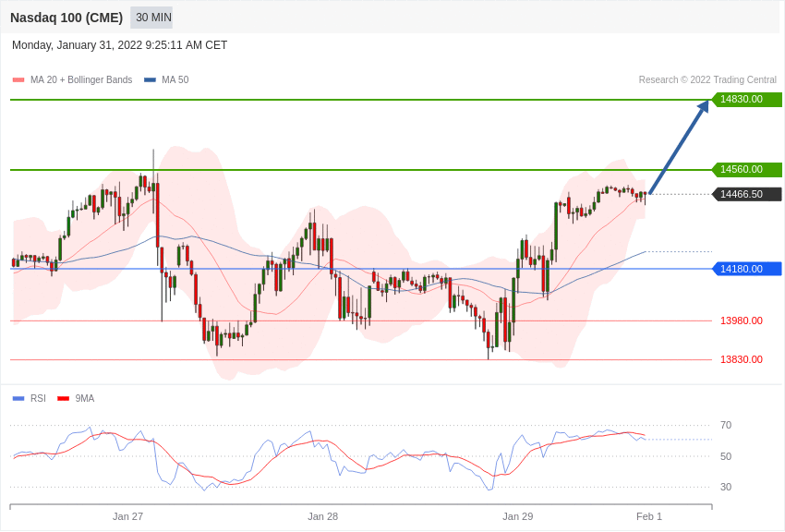Click the RSI blue legend swatch

click(x=18, y=398)
